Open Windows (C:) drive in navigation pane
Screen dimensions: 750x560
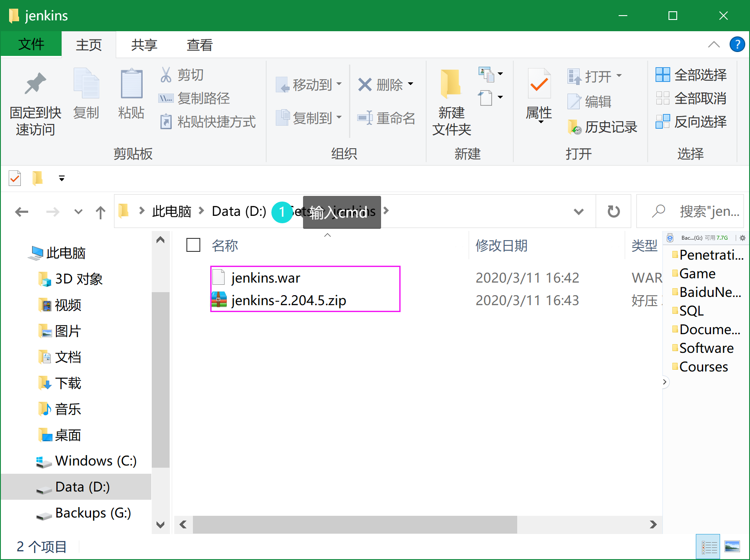pyautogui.click(x=96, y=461)
